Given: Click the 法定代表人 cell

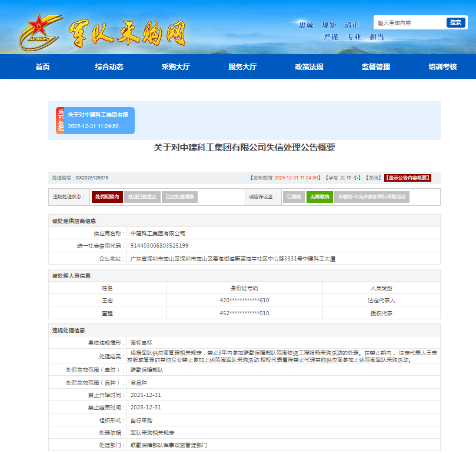Looking at the screenshot, I should tap(381, 301).
